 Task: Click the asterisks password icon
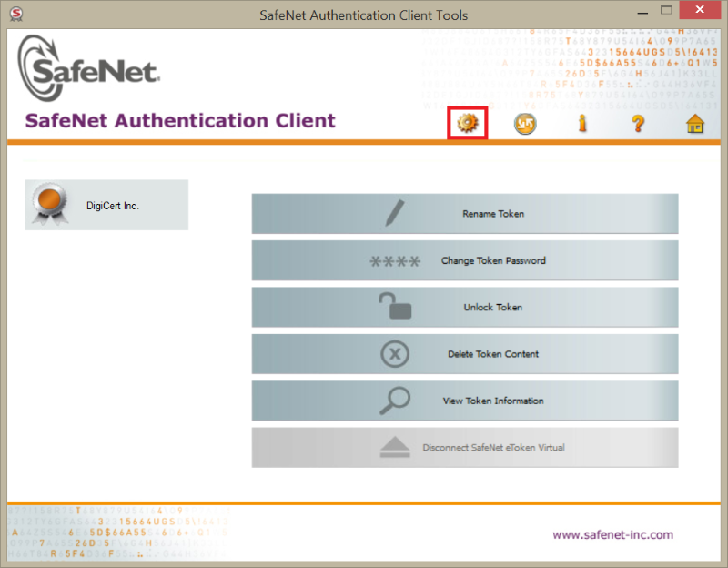[395, 261]
